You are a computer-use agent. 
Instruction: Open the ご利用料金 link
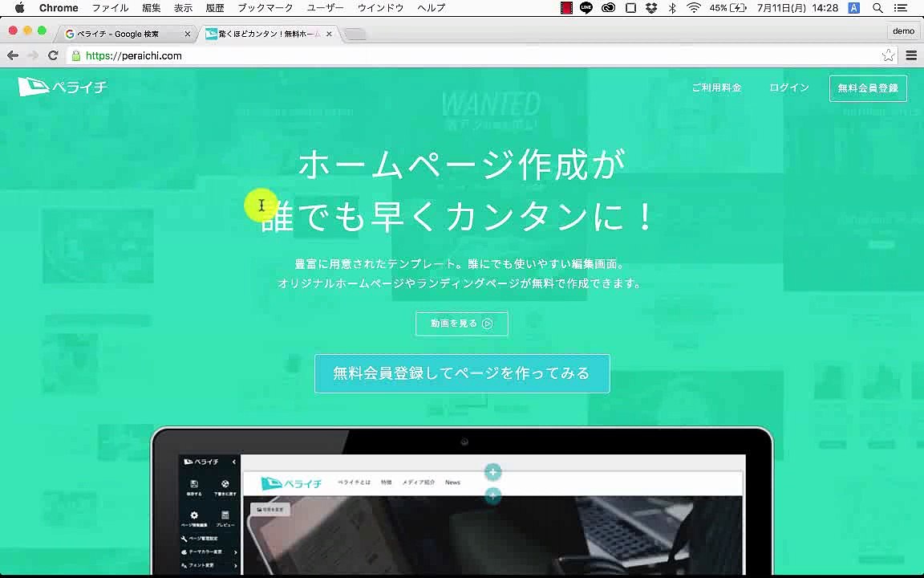[716, 88]
